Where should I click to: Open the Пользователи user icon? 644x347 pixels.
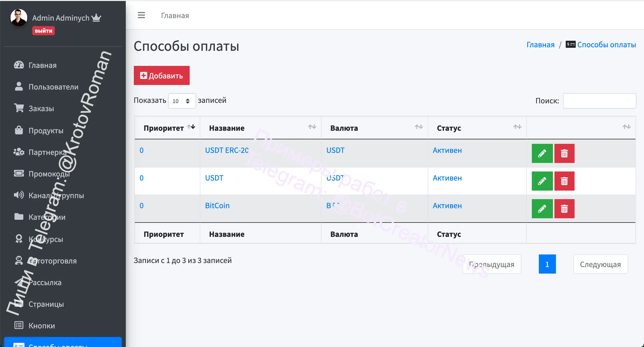pos(19,86)
